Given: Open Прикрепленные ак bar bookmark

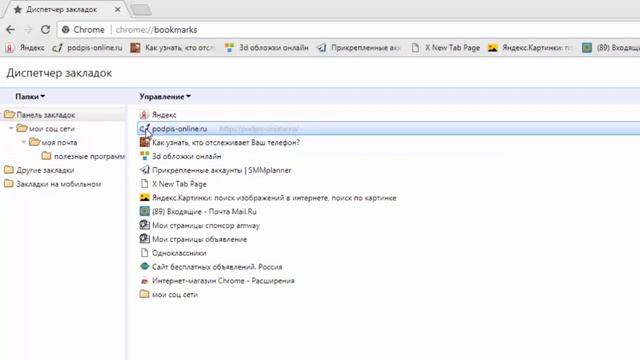Looking at the screenshot, I should tap(359, 48).
